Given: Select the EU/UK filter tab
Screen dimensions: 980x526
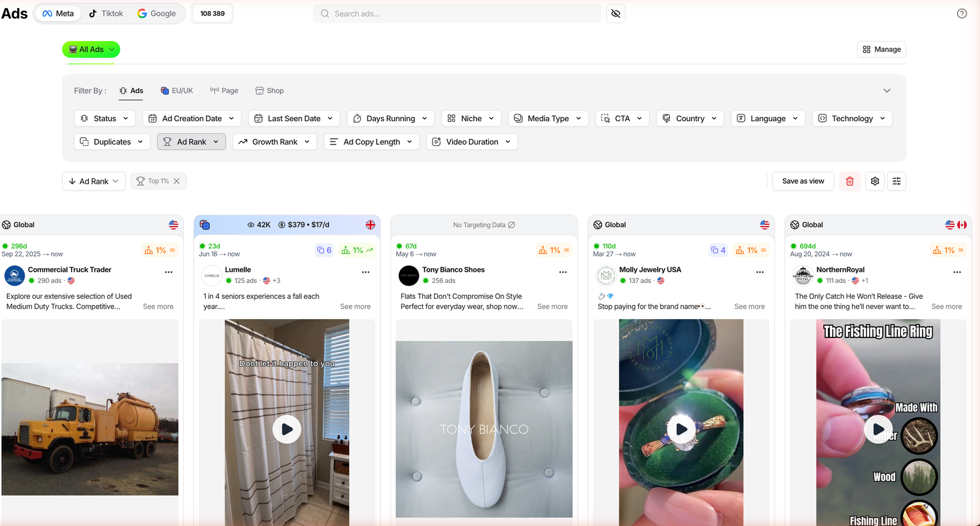Looking at the screenshot, I should pos(176,91).
